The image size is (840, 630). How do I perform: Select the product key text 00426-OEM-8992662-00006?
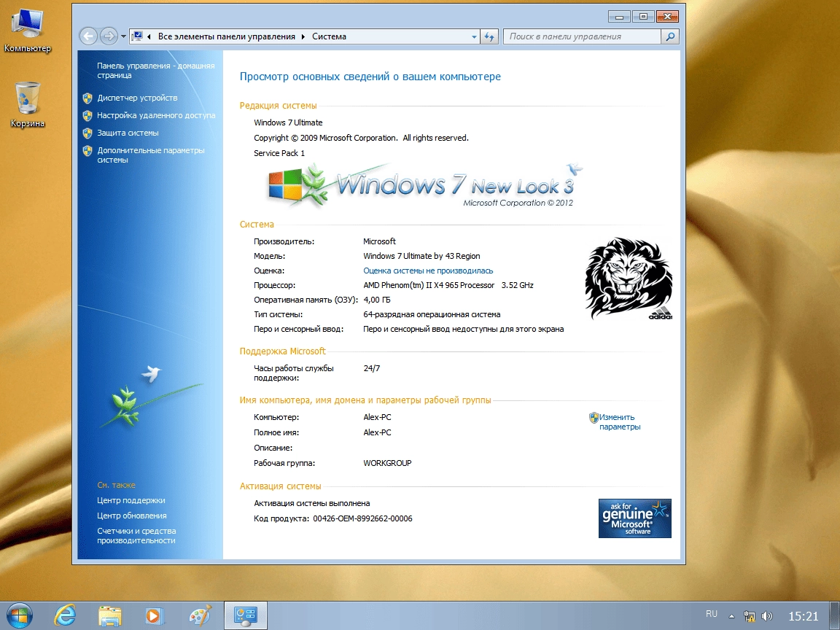362,518
